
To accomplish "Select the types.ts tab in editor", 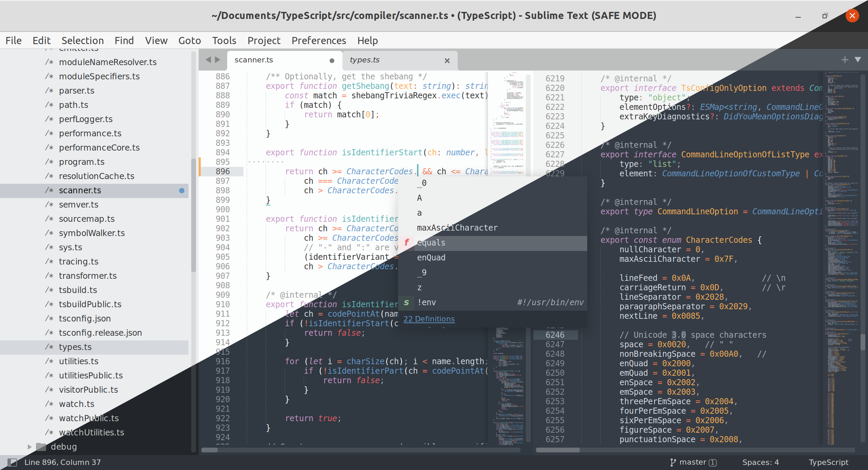I will pyautogui.click(x=364, y=60).
